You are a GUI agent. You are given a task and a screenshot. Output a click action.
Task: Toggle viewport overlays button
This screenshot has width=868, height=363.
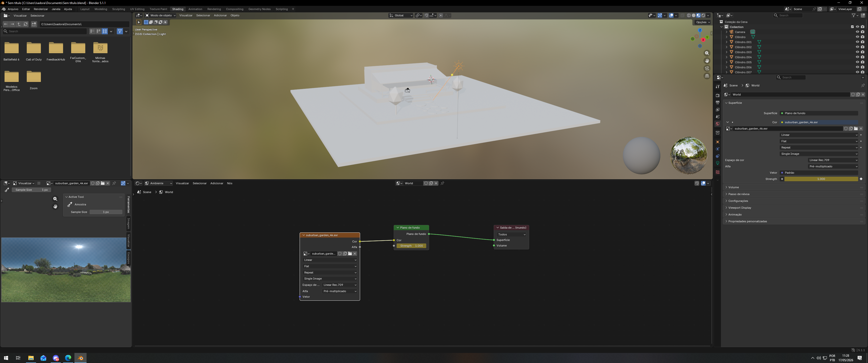pos(671,15)
